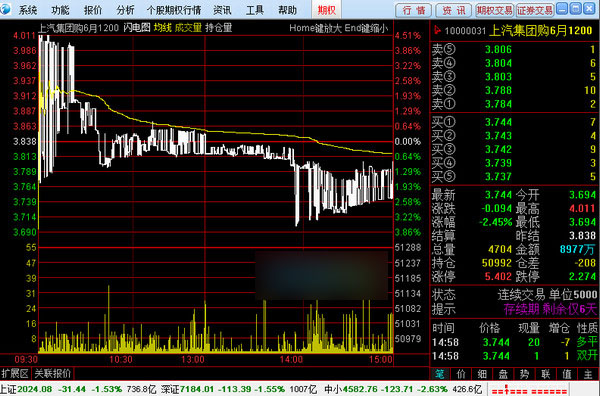Click the red dashed indicator in status bar
This screenshot has width=600, height=396.
529,391
